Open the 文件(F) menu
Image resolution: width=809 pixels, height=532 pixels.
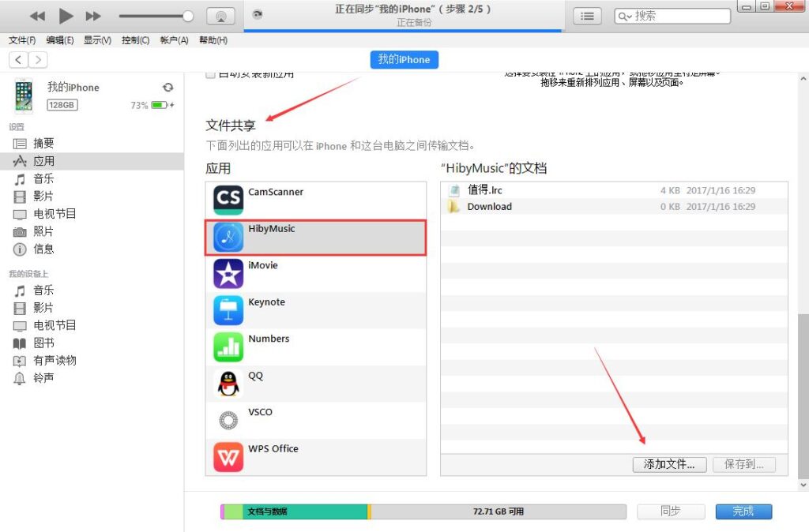[22, 40]
